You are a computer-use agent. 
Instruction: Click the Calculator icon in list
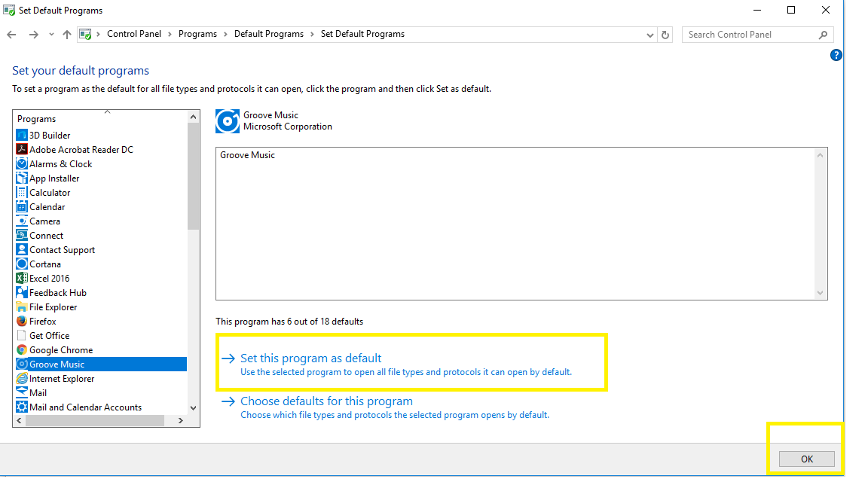point(22,193)
